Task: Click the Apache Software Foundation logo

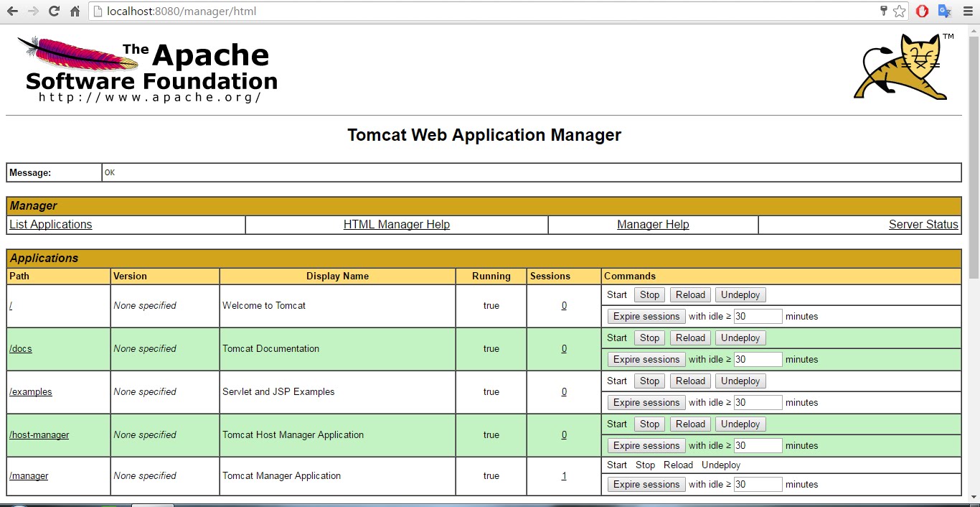Action: [147, 70]
